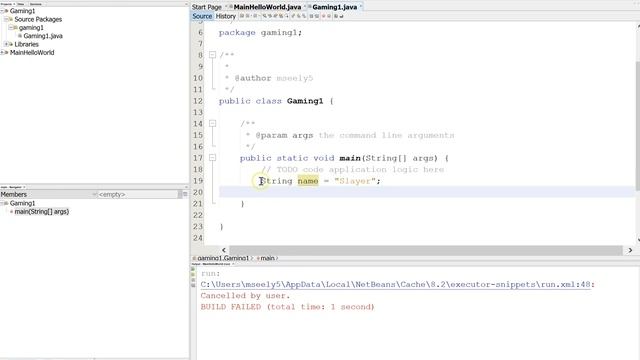Click line number 20 in the gutter
The image size is (640, 360).
coord(198,192)
